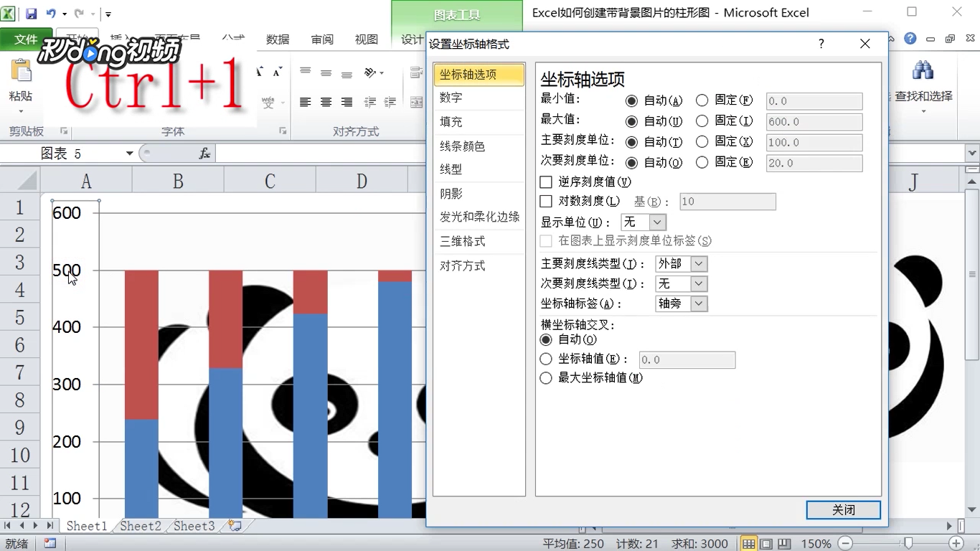The image size is (980, 551).
Task: Click the center text icon
Action: tap(326, 103)
